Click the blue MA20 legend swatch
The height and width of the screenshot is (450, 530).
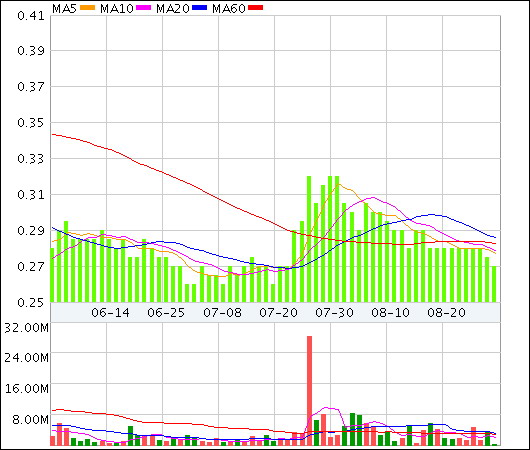[199, 8]
